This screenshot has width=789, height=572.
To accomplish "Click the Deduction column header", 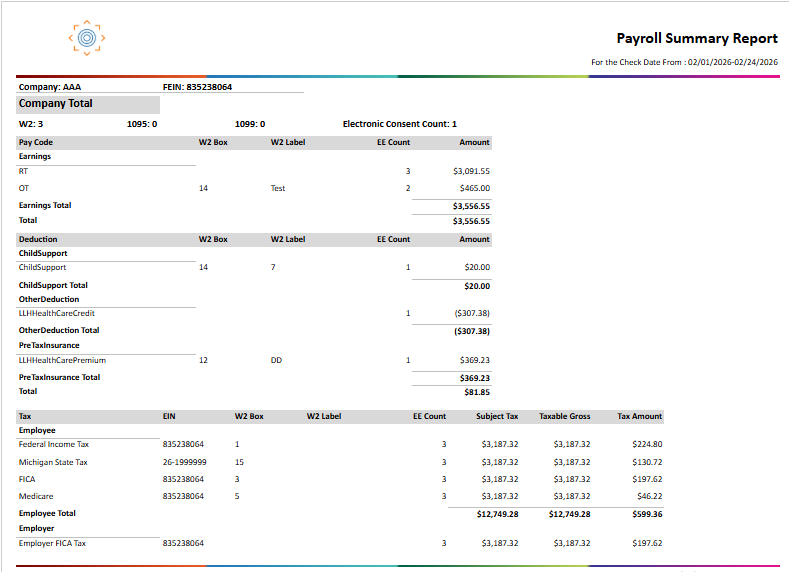I will click(38, 239).
